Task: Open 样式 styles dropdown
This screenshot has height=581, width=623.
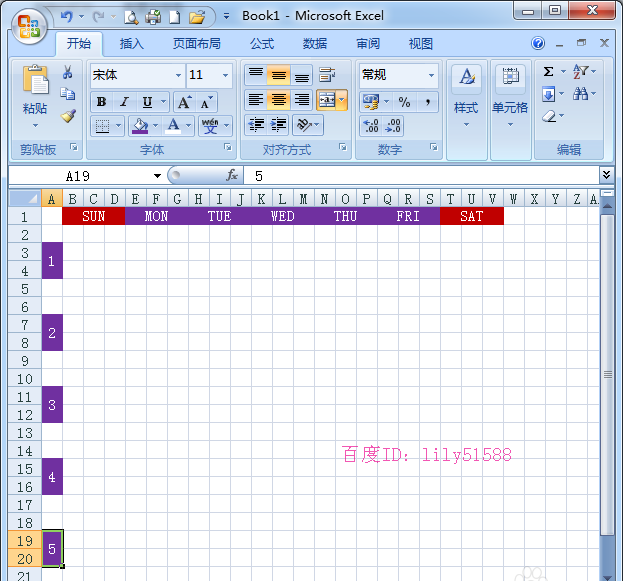Action: point(466,109)
